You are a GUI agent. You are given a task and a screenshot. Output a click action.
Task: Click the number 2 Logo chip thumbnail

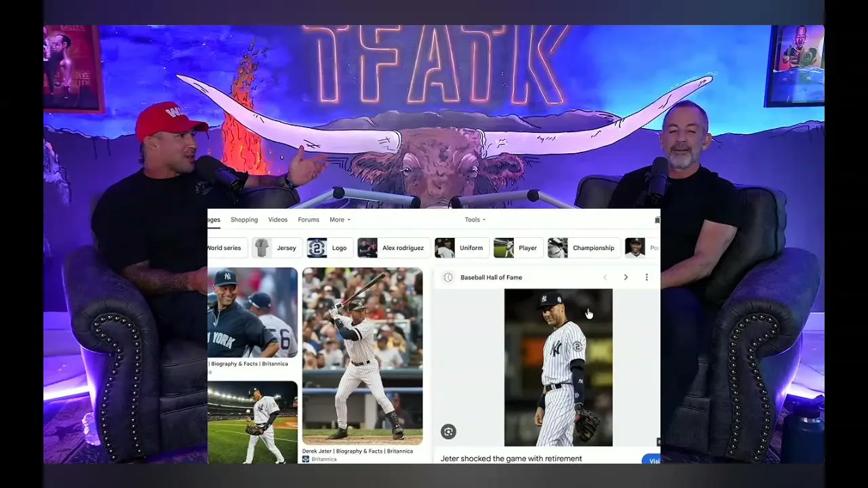tap(317, 248)
